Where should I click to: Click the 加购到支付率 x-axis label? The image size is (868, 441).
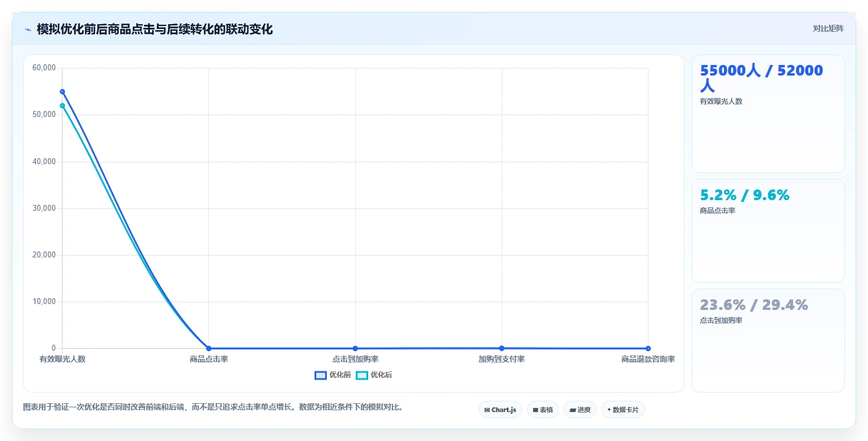click(502, 359)
